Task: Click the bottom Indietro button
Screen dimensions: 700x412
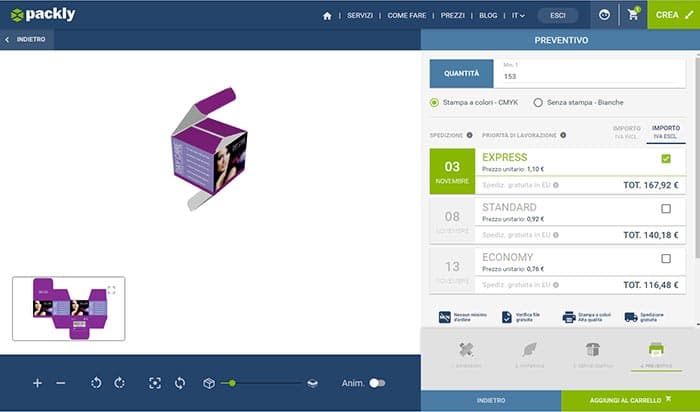Action: coord(491,400)
